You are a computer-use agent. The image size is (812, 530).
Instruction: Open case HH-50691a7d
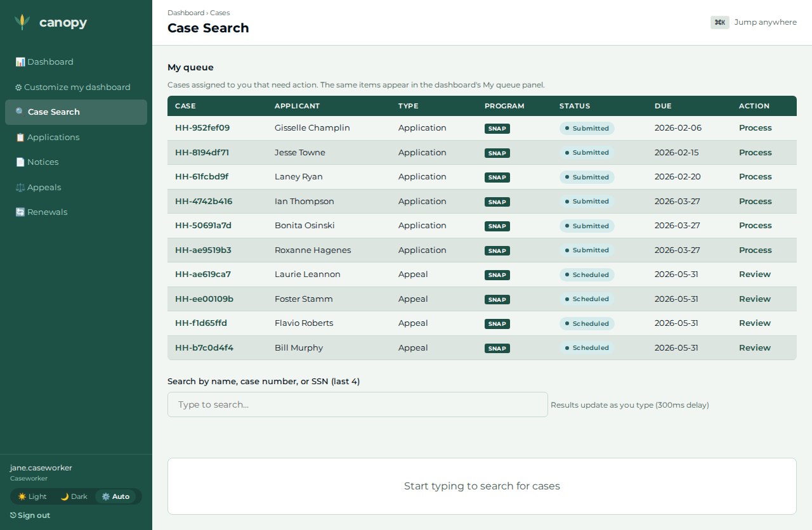point(203,226)
